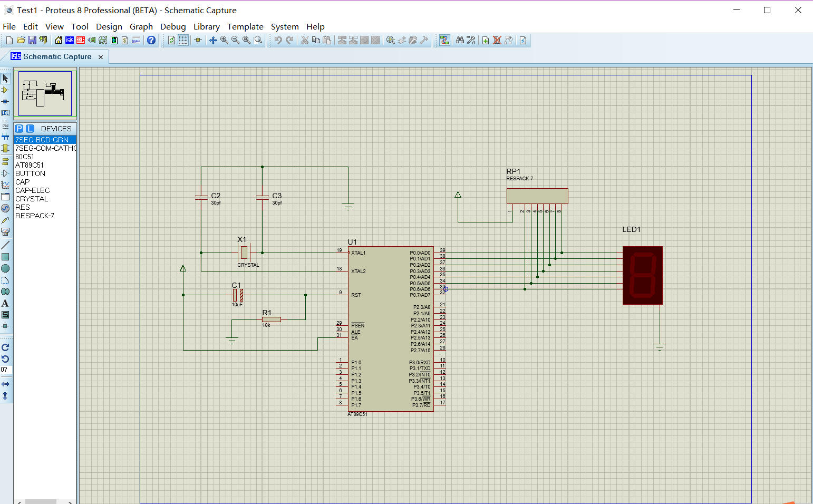
Task: Redraw the display with refresh icon
Action: click(171, 40)
